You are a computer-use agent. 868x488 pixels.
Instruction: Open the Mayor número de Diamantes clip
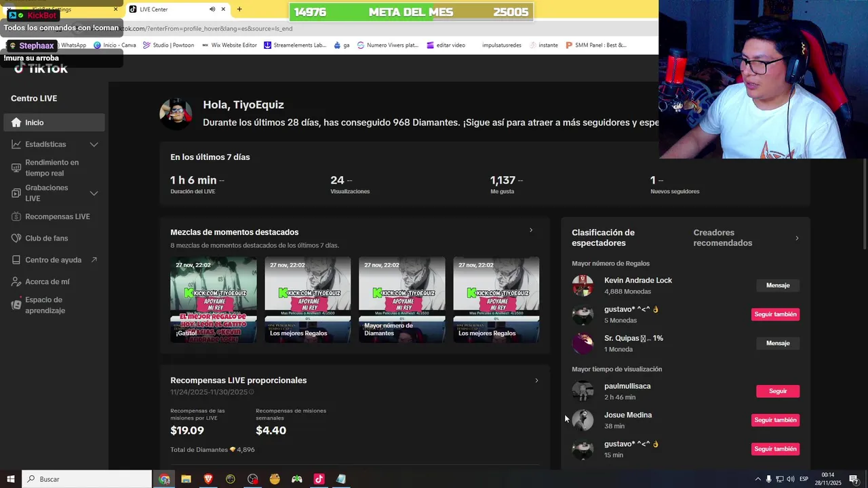tap(402, 300)
